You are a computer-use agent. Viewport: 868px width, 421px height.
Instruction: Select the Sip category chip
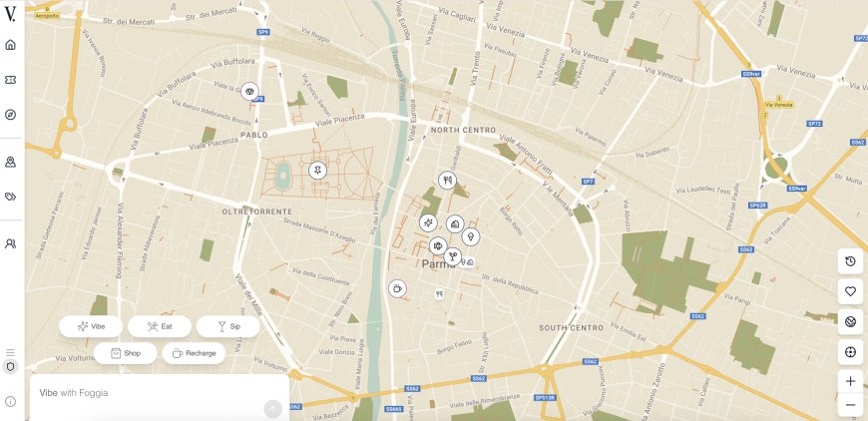pos(228,326)
